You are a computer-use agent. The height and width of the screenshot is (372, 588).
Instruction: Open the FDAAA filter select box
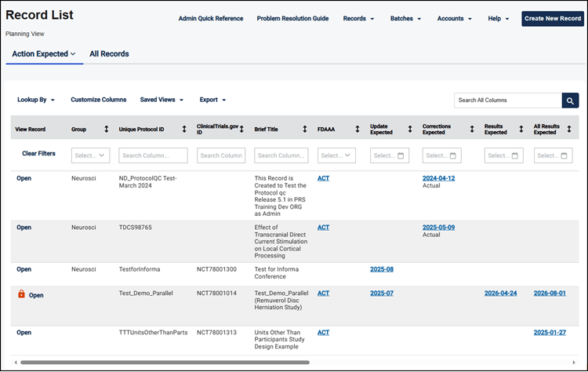[x=336, y=155]
